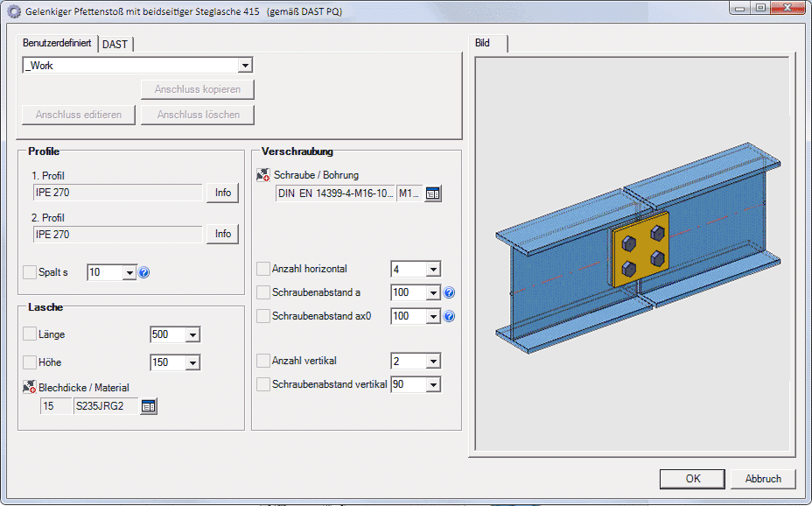The width and height of the screenshot is (812, 506).
Task: Toggle the Länge checkbox
Action: (30, 334)
